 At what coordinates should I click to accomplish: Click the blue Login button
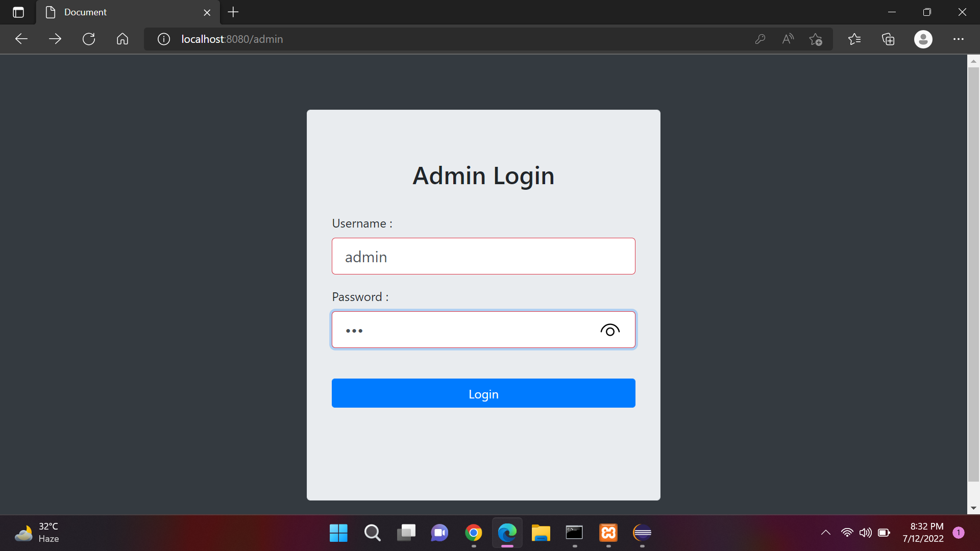tap(483, 393)
